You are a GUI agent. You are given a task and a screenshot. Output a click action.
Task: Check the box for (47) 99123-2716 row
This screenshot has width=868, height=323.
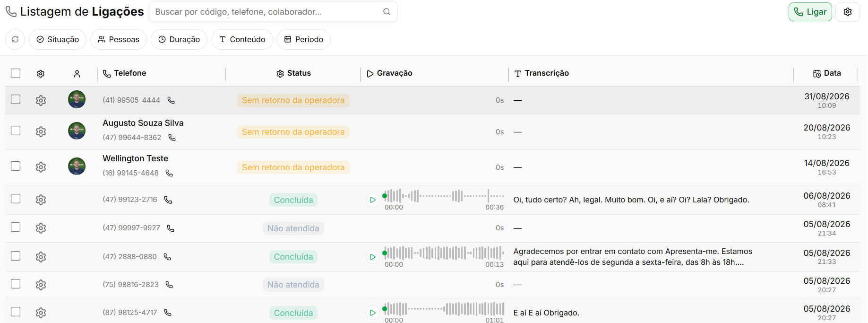tap(16, 199)
